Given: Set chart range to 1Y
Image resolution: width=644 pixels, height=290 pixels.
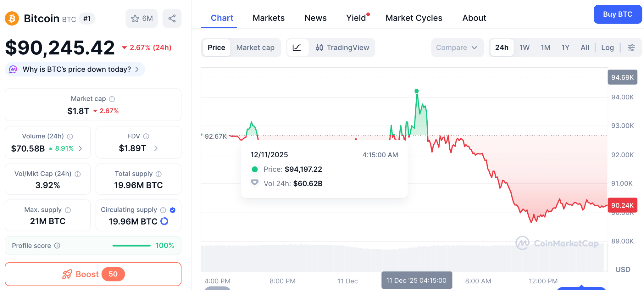Looking at the screenshot, I should pos(565,47).
